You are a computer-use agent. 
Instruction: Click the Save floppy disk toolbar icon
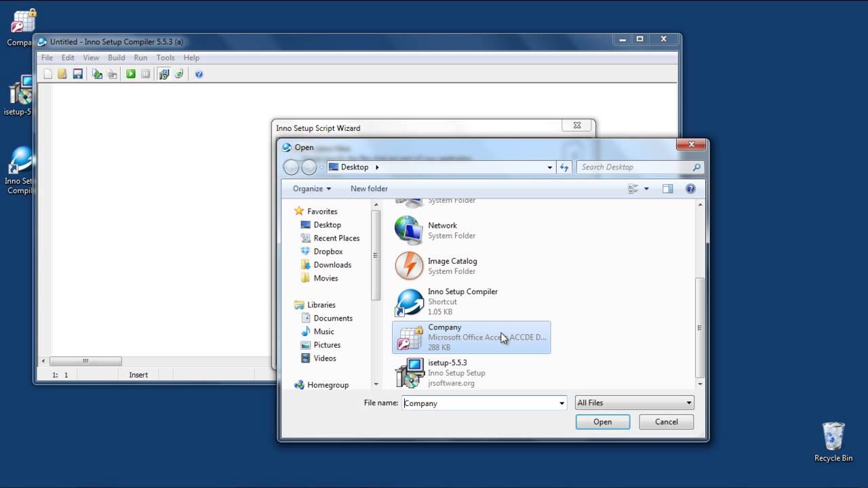(x=77, y=74)
